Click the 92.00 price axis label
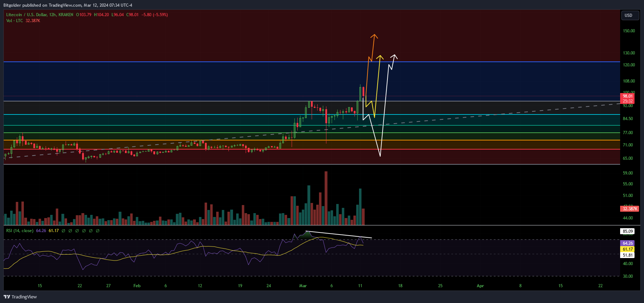Screen dimensions: 644x303 point(628,106)
